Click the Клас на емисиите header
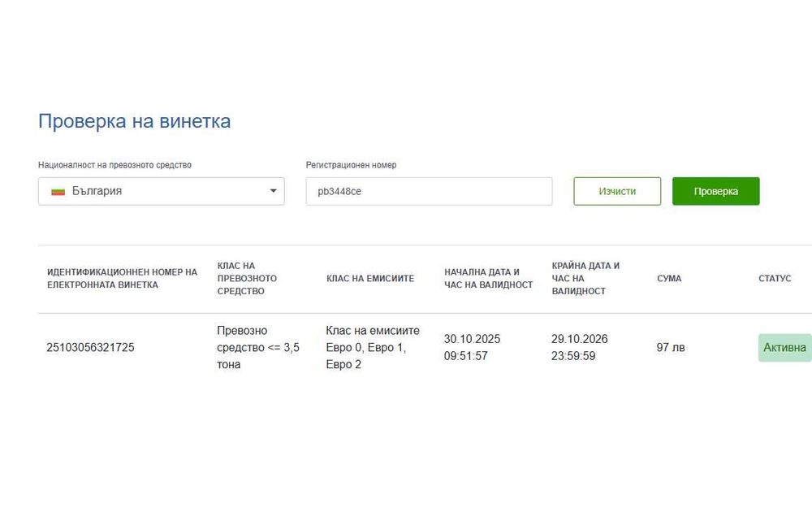This screenshot has height=508, width=812. click(x=370, y=278)
